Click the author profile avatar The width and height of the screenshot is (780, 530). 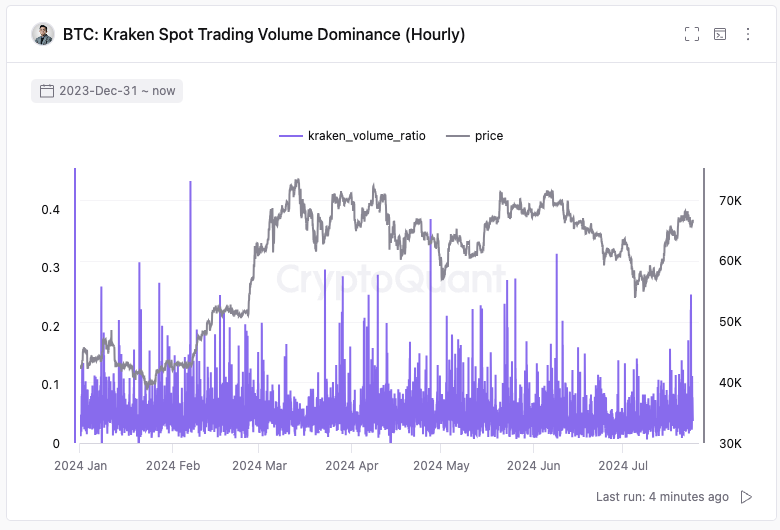point(43,34)
